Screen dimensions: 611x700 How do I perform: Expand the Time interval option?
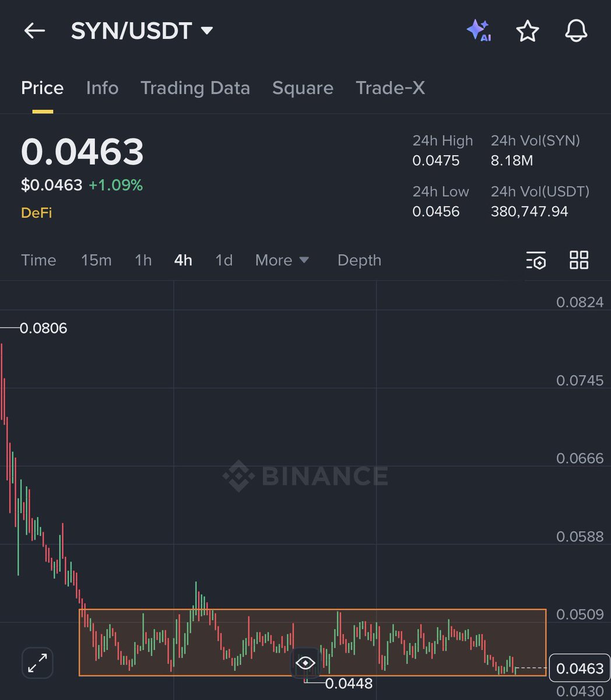pos(38,260)
